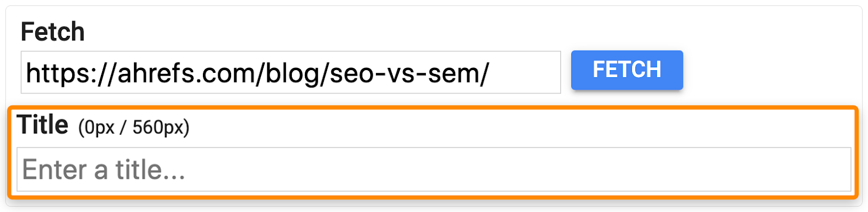Click the far right of title field
The height and width of the screenshot is (212, 868).
pyautogui.click(x=835, y=169)
